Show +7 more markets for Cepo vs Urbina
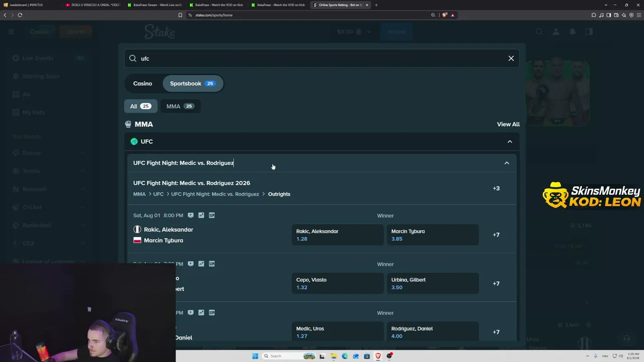 [x=496, y=284]
